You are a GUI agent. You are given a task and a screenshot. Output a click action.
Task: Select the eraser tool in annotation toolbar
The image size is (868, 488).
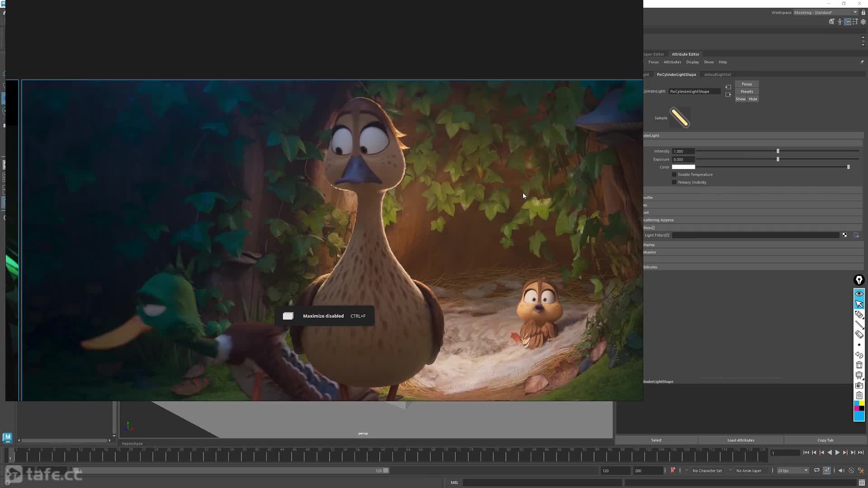pyautogui.click(x=859, y=334)
